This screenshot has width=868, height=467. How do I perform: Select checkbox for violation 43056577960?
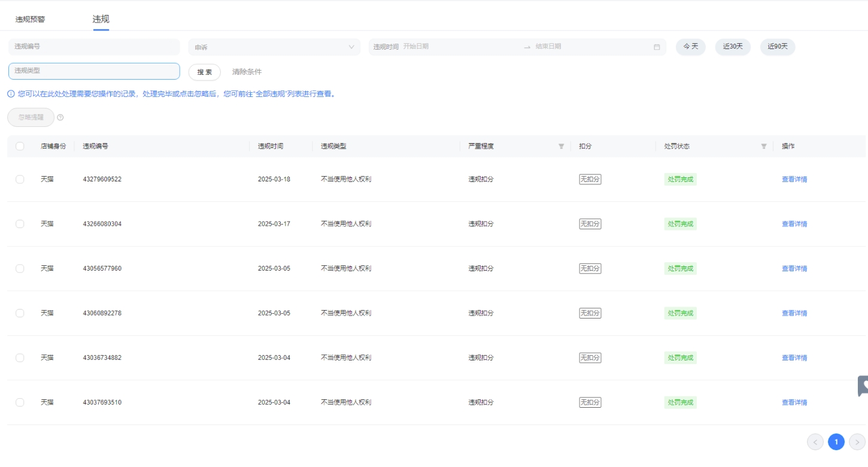coord(20,268)
